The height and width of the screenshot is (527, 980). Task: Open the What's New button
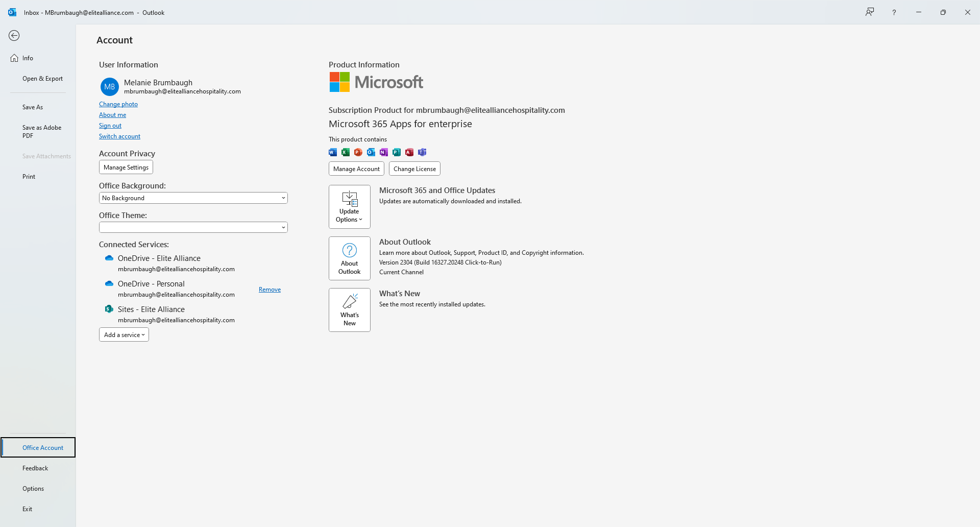[350, 310]
